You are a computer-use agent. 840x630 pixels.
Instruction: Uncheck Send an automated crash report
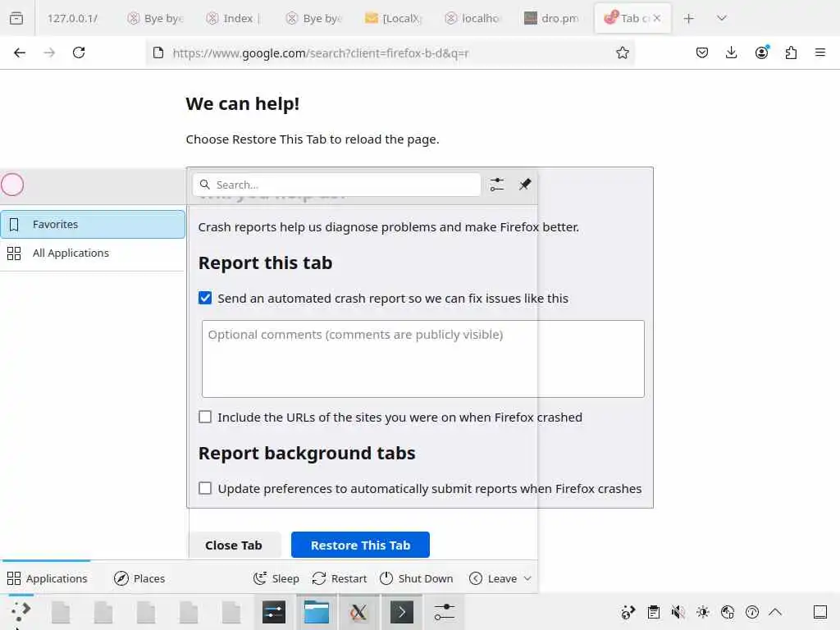pyautogui.click(x=205, y=298)
